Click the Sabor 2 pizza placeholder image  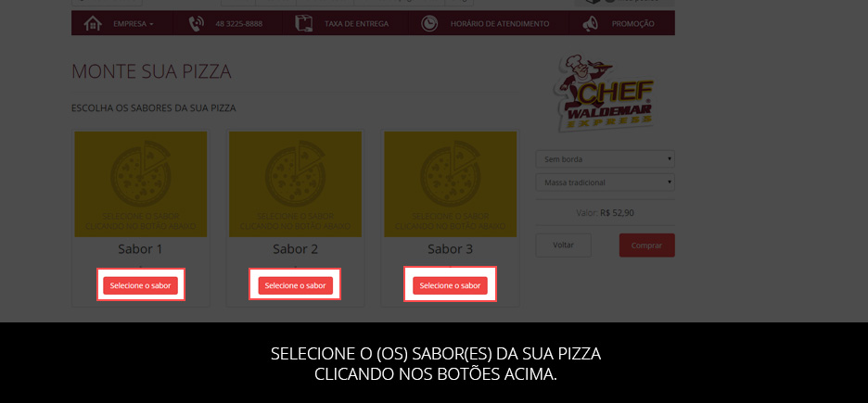[x=295, y=184]
